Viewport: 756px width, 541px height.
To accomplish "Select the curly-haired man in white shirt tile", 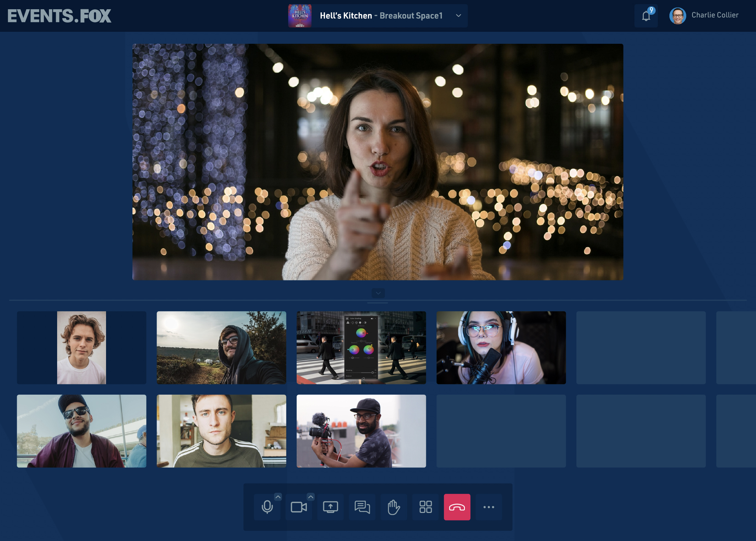I will pos(81,348).
